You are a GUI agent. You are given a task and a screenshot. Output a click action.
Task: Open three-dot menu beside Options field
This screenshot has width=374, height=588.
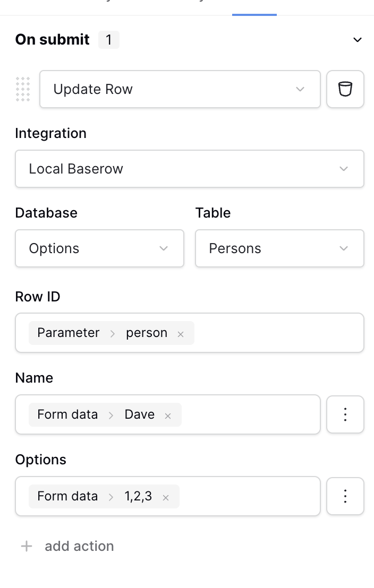coord(345,496)
